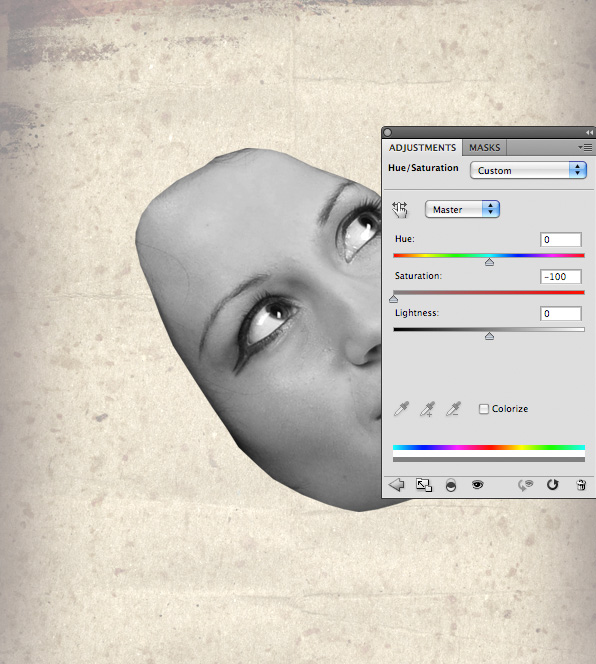Collapse the panel with double-arrow icon
This screenshot has height=664, width=596.
pyautogui.click(x=589, y=133)
